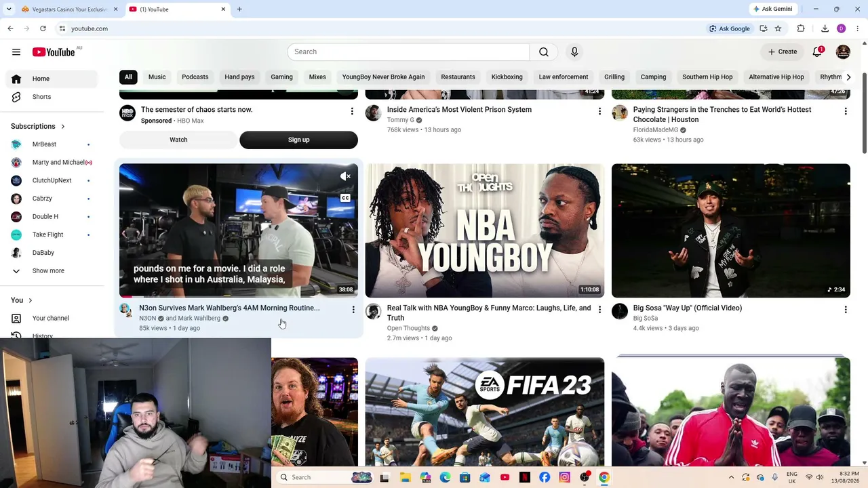Click the Create button
868x488 pixels.
tap(783, 52)
